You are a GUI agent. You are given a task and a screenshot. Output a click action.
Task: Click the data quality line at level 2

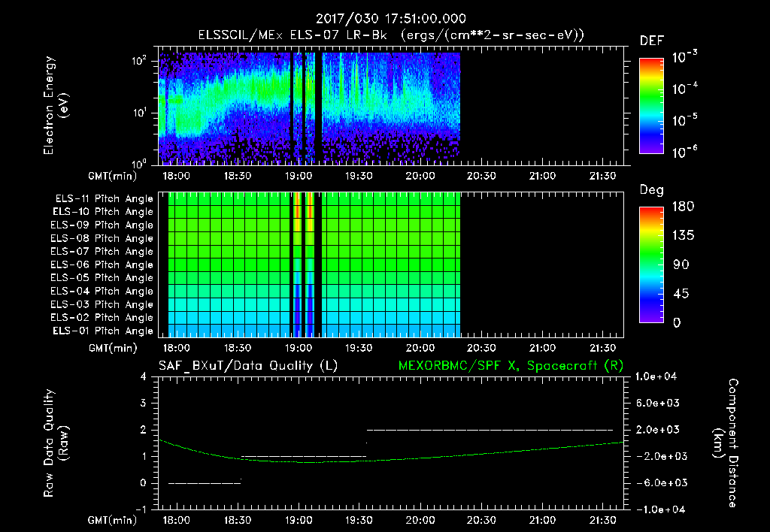489,430
